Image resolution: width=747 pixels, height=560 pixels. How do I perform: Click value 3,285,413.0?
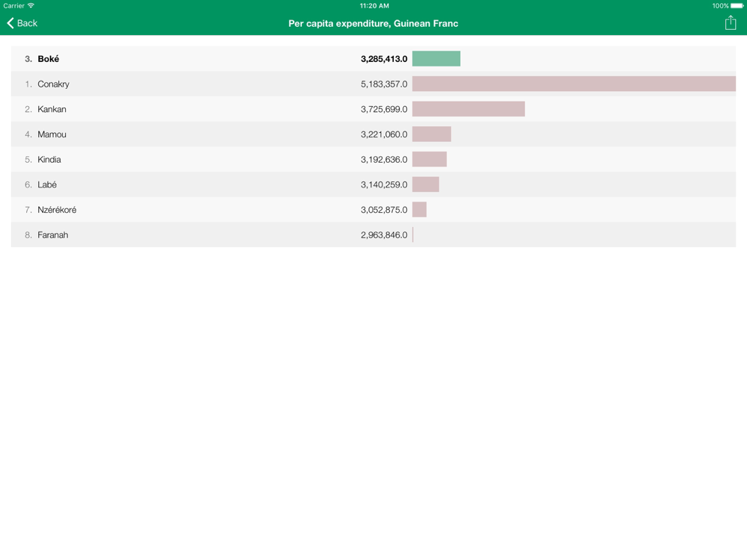tap(384, 58)
